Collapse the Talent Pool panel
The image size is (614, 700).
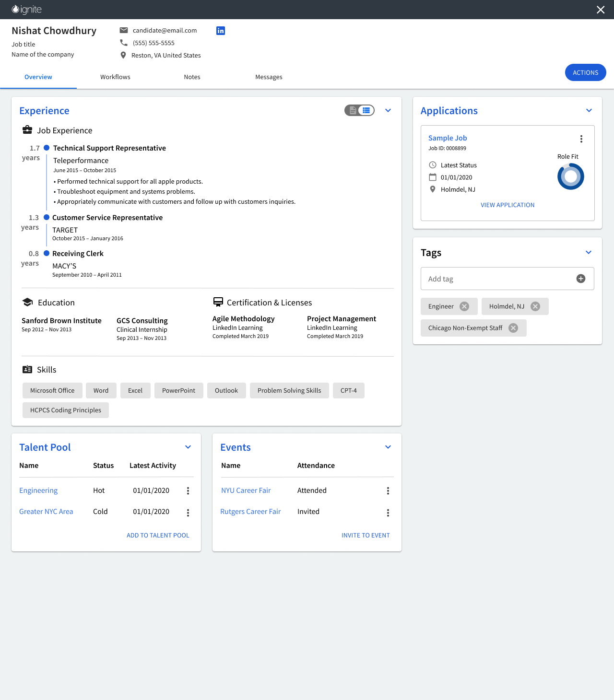[188, 447]
